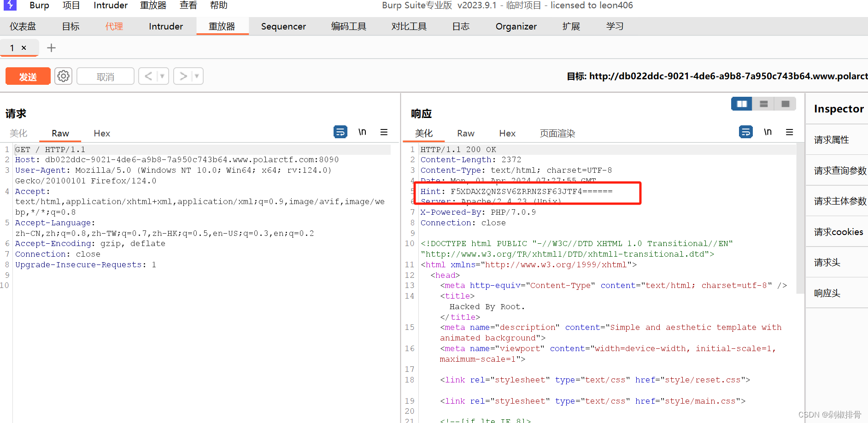Select request Hex view tab

coord(102,133)
